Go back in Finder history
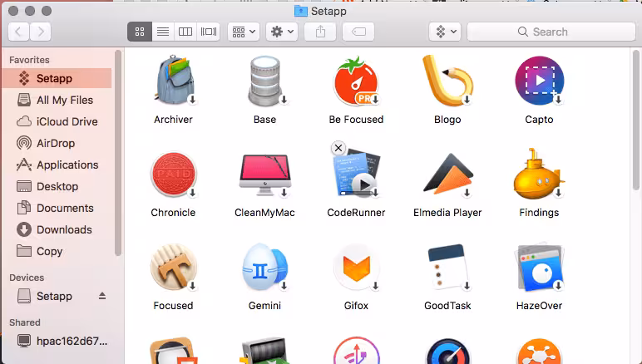The image size is (642, 364). 18,32
